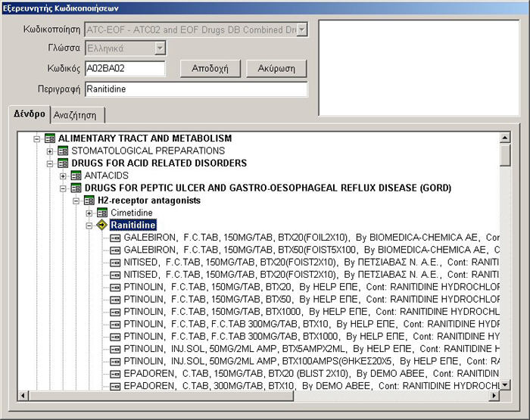The image size is (530, 420).
Task: Select PTINOLIN F.C.TAB 150MG/TAB BTX1000 entry text
Action: tap(311, 312)
